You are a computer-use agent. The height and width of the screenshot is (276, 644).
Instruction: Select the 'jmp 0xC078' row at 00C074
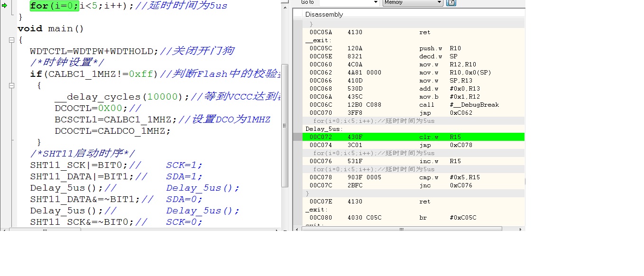(x=414, y=145)
